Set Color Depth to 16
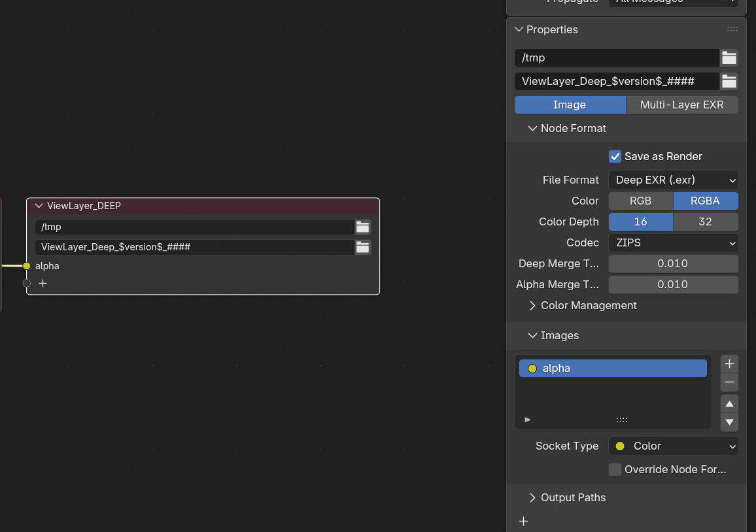Viewport: 756px width, 532px height. click(641, 222)
